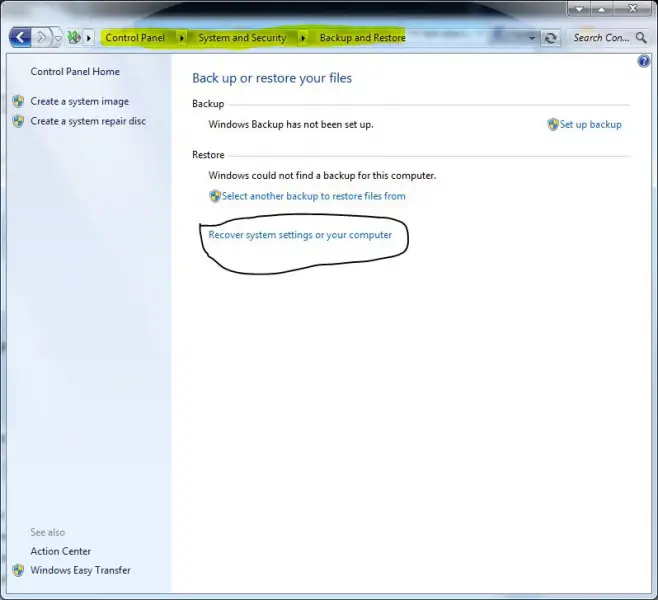Open Recover system settings or your computer

click(x=300, y=235)
